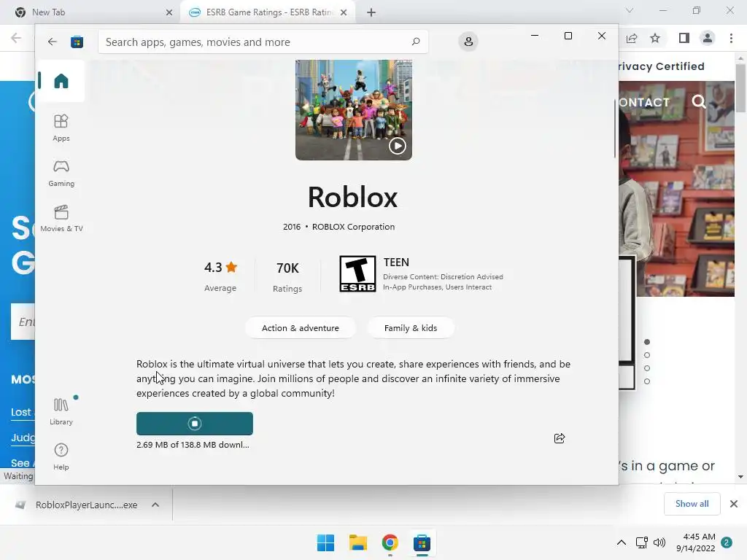
Task: Click the Store search box
Action: pyautogui.click(x=263, y=42)
